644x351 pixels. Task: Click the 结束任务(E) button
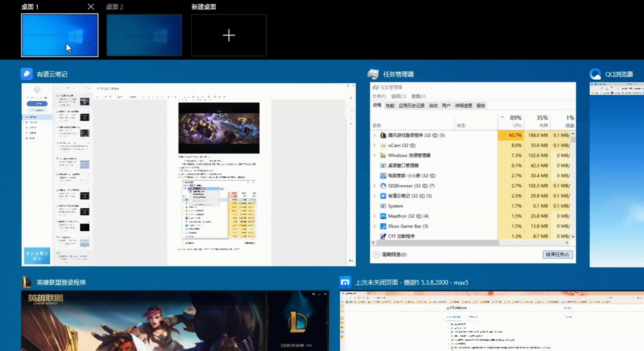[x=558, y=254]
